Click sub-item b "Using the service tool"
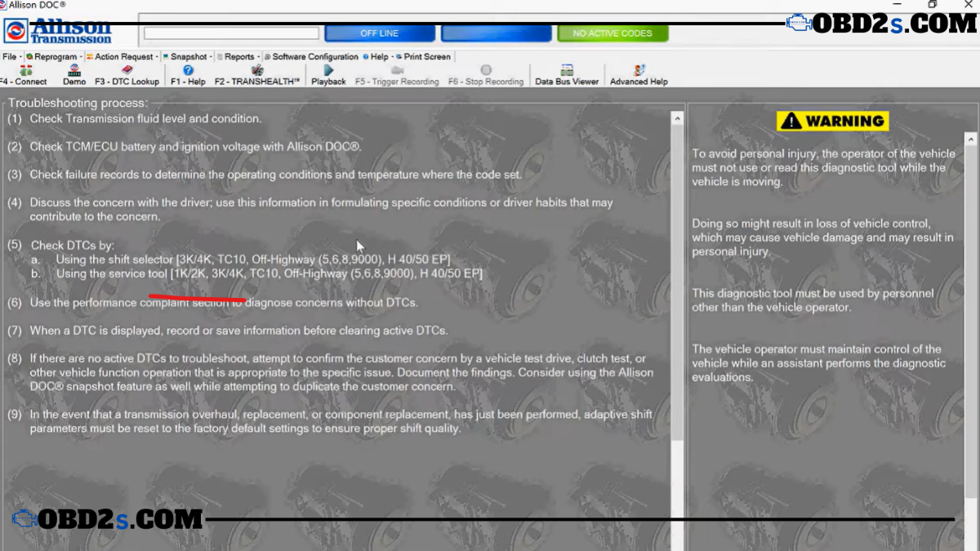The image size is (980, 551). 257,273
